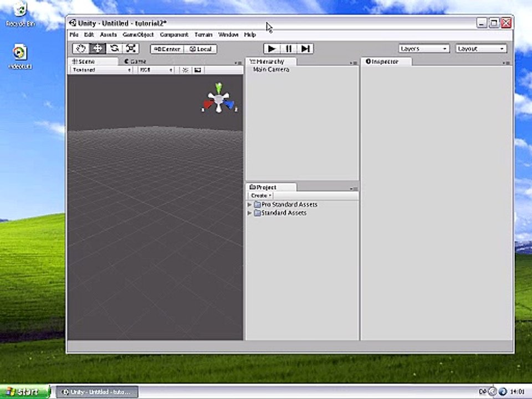Open the Edit menu
The width and height of the screenshot is (532, 399).
coord(89,34)
